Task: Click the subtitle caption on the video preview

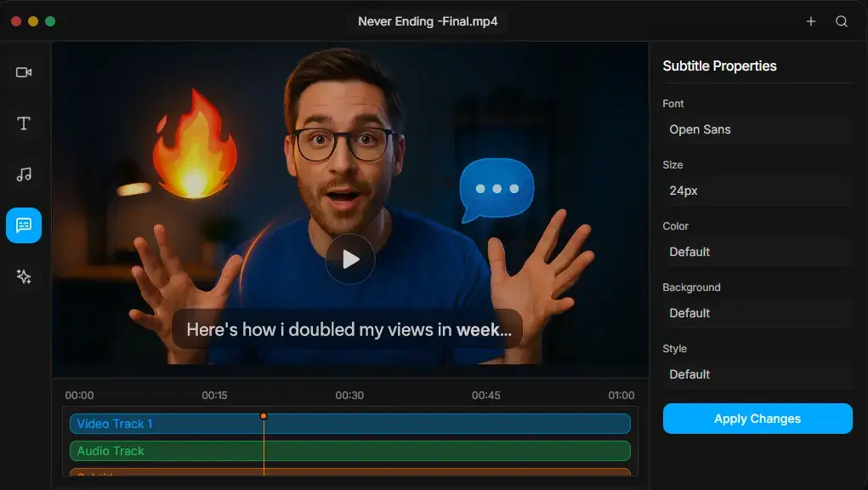Action: point(349,329)
